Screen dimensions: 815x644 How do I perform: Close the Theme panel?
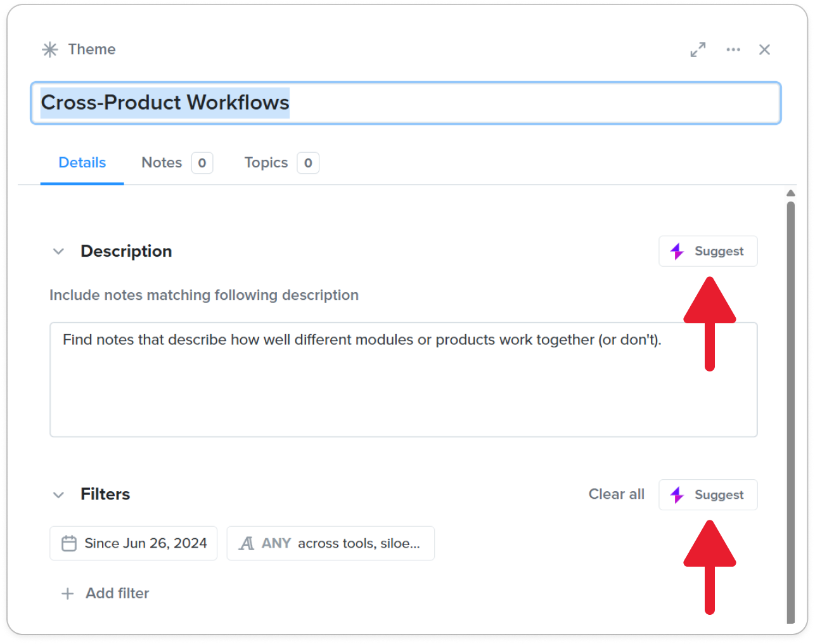coord(764,49)
